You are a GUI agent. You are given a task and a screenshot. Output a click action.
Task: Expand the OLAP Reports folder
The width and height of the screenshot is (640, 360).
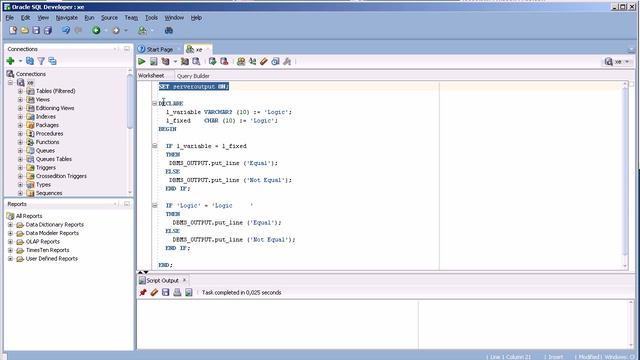point(11,242)
